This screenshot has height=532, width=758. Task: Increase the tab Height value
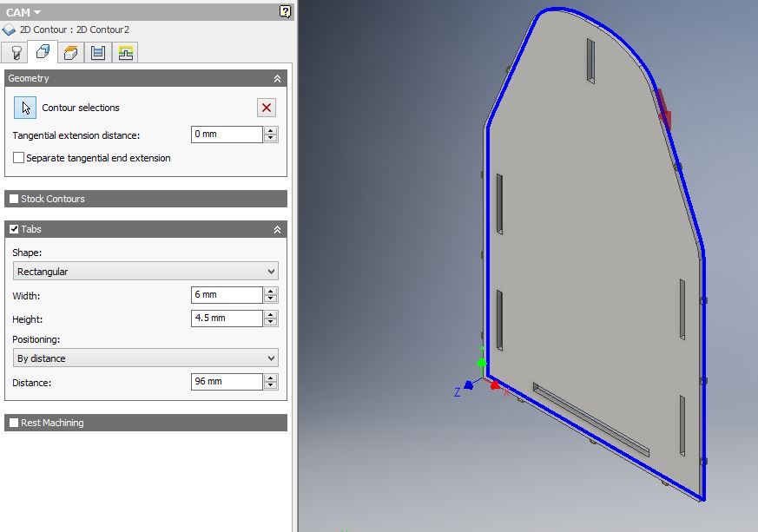coord(271,314)
